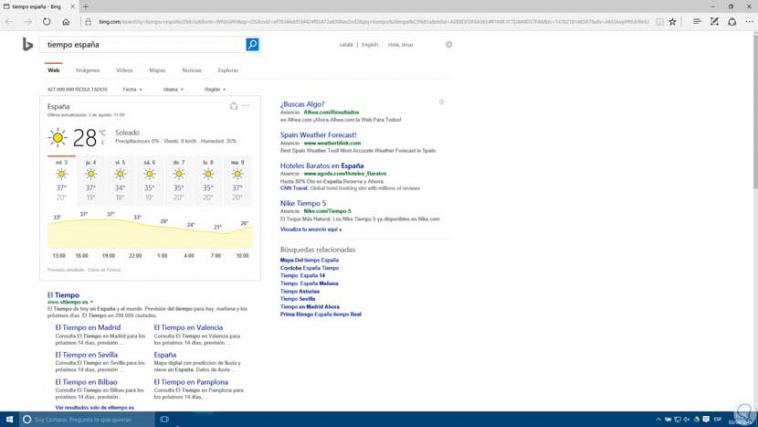Open Bing settings gear icon
The height and width of the screenshot is (427, 758).
coord(449,44)
